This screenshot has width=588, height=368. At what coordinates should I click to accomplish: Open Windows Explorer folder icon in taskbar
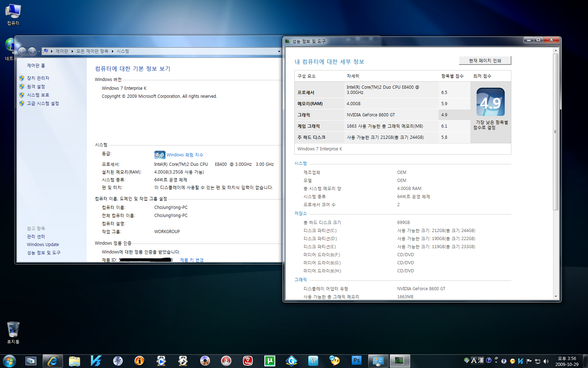click(74, 361)
